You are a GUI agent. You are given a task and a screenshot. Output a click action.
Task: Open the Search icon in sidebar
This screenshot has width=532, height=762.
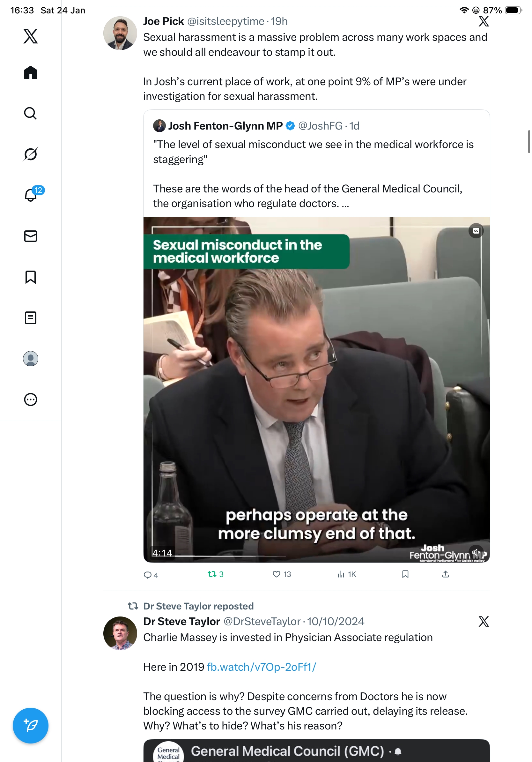tap(31, 114)
